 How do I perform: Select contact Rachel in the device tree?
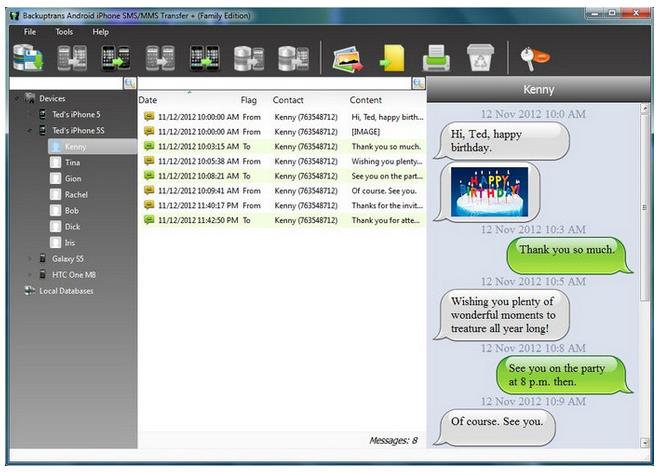tap(76, 194)
